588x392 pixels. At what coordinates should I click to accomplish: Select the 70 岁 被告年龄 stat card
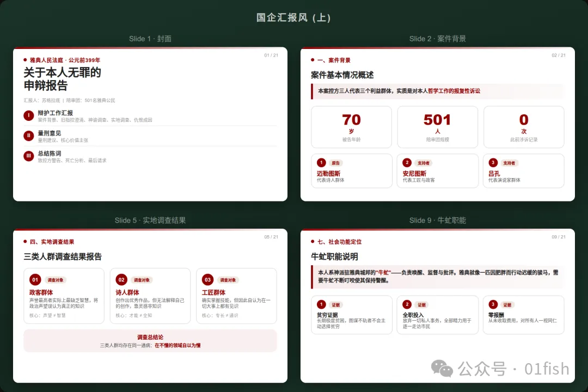(x=351, y=127)
